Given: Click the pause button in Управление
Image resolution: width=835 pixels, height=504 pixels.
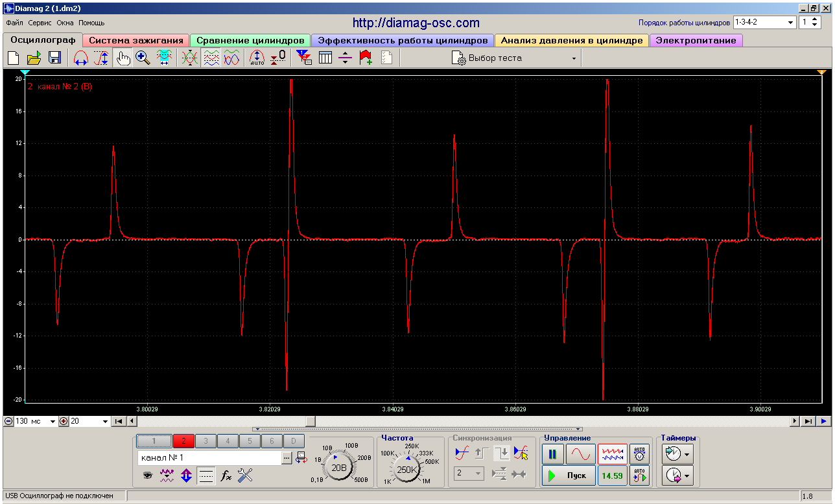Looking at the screenshot, I should pos(552,454).
